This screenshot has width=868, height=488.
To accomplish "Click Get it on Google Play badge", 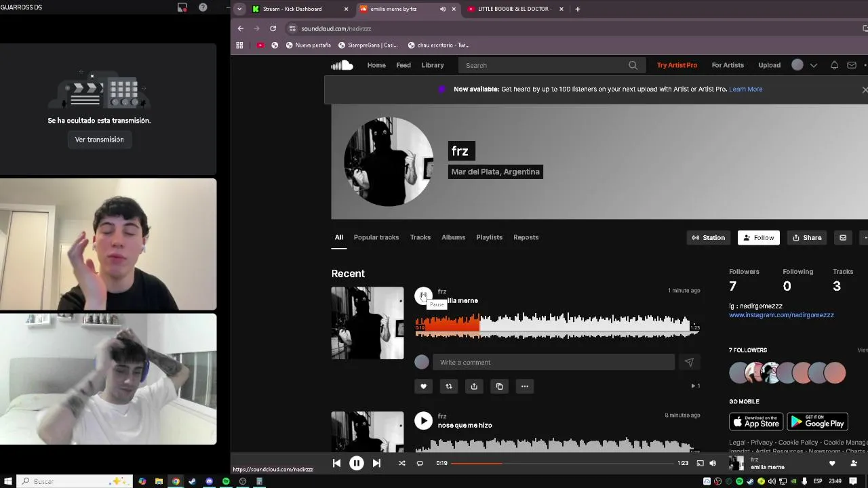I will 817,422.
